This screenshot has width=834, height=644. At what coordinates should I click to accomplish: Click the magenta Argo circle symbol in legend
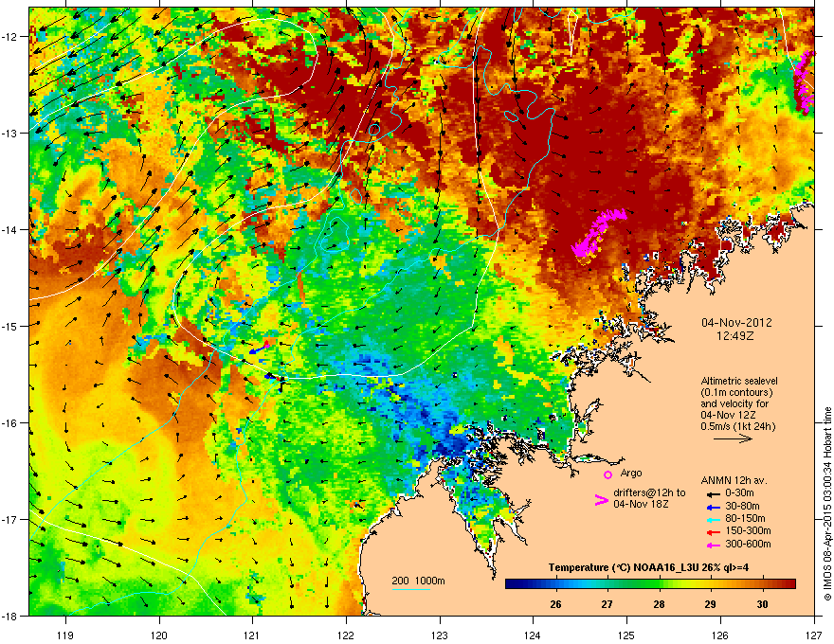pyautogui.click(x=607, y=474)
